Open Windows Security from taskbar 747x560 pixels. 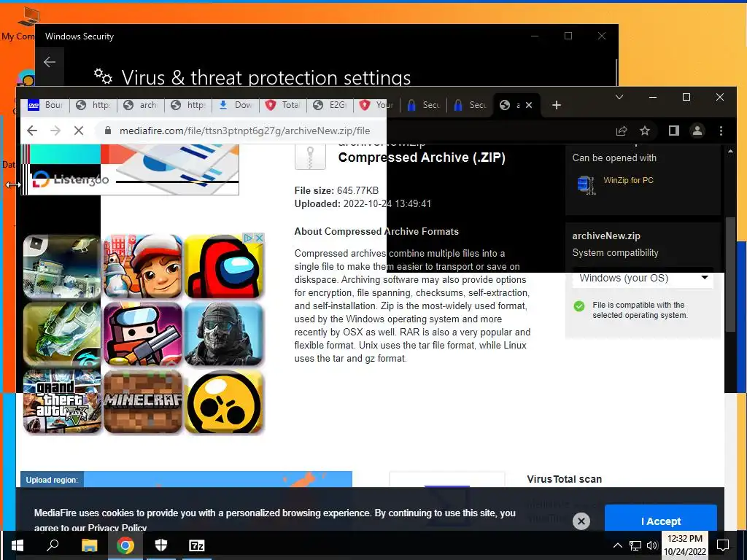point(161,545)
